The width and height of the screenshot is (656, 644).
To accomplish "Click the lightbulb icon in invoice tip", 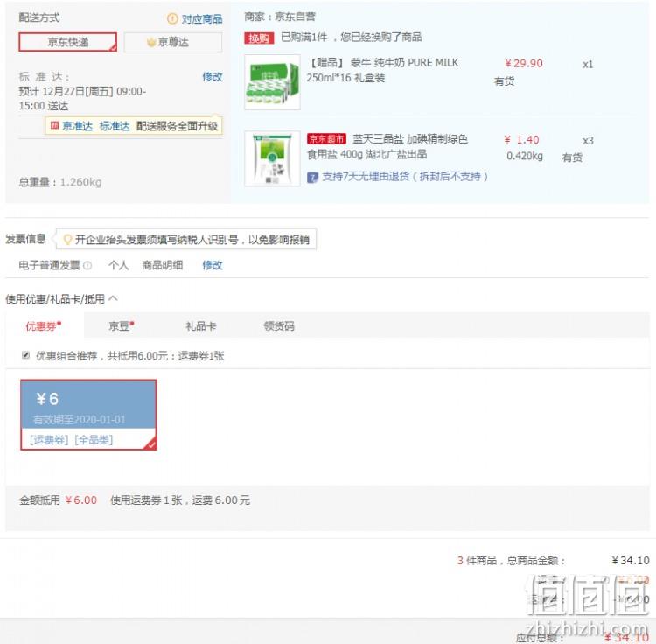I will click(x=67, y=240).
